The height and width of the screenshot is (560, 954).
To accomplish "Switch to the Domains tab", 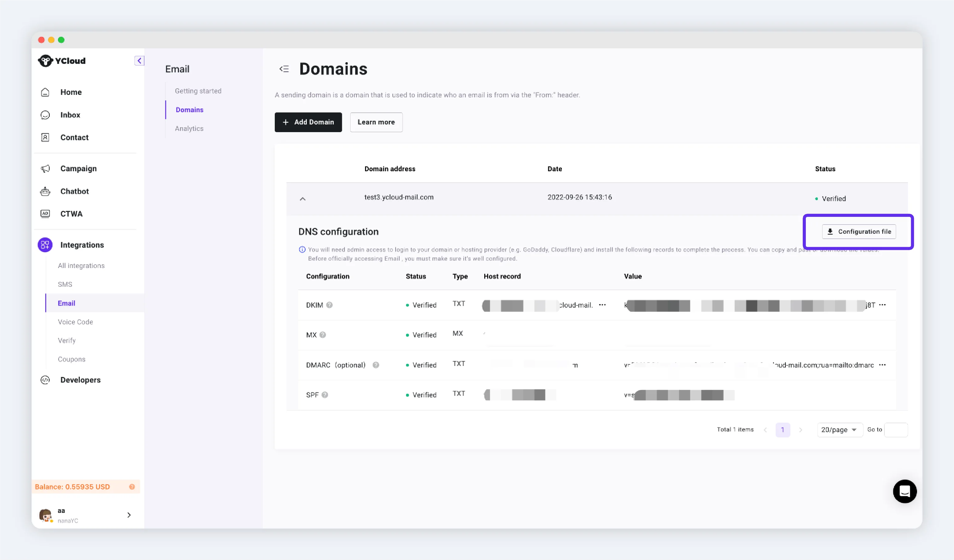I will coord(189,109).
